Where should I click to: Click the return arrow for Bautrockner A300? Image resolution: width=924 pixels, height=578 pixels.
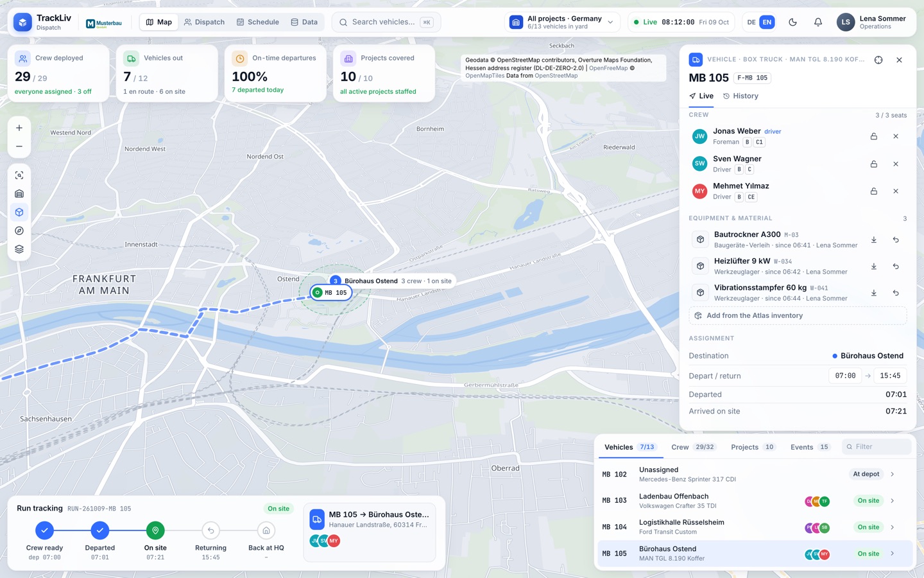(896, 240)
